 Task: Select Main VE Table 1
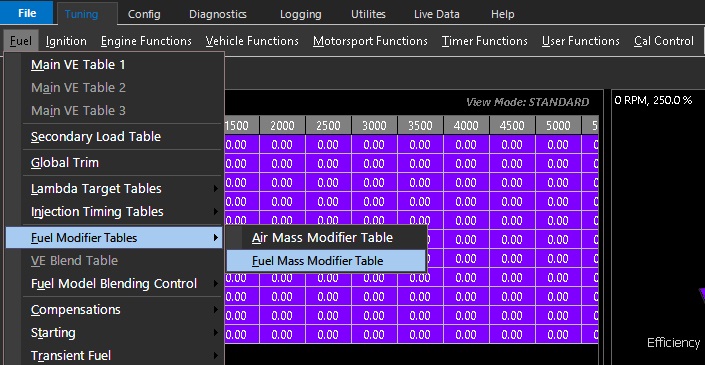pyautogui.click(x=115, y=65)
